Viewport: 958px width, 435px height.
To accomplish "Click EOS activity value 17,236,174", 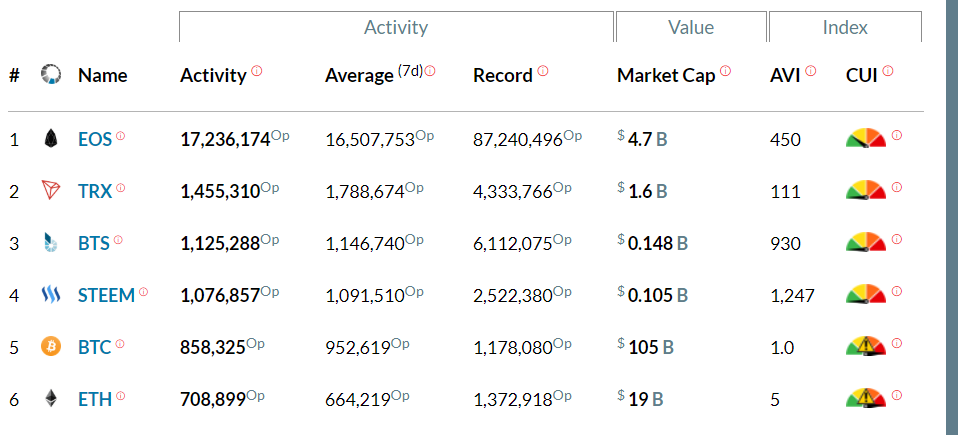I will 225,140.
